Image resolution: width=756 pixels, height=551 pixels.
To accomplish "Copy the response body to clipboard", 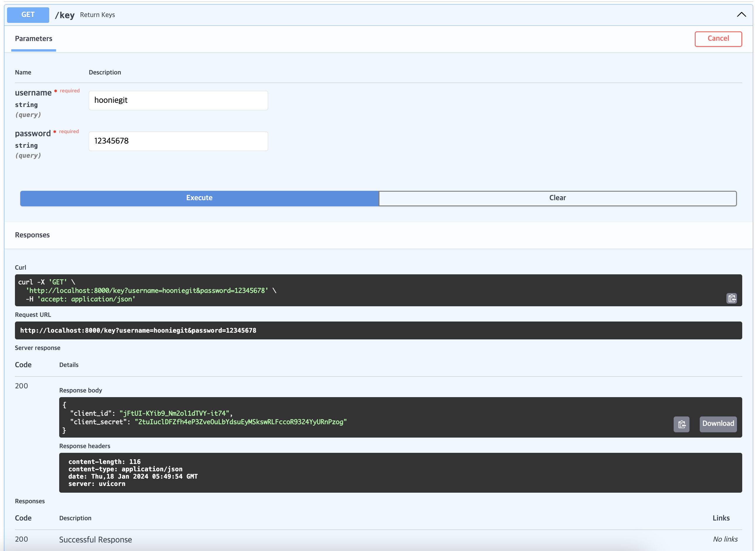I will [x=681, y=424].
